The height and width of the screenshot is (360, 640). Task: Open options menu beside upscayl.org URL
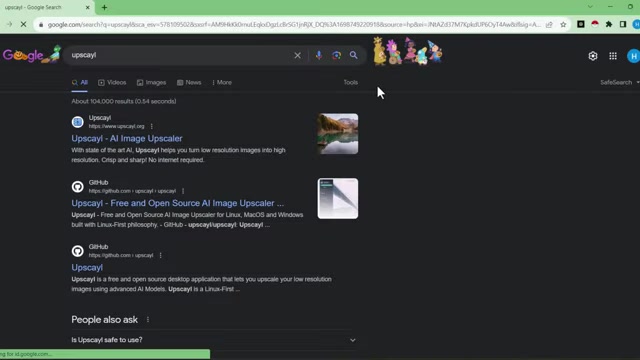(x=151, y=126)
